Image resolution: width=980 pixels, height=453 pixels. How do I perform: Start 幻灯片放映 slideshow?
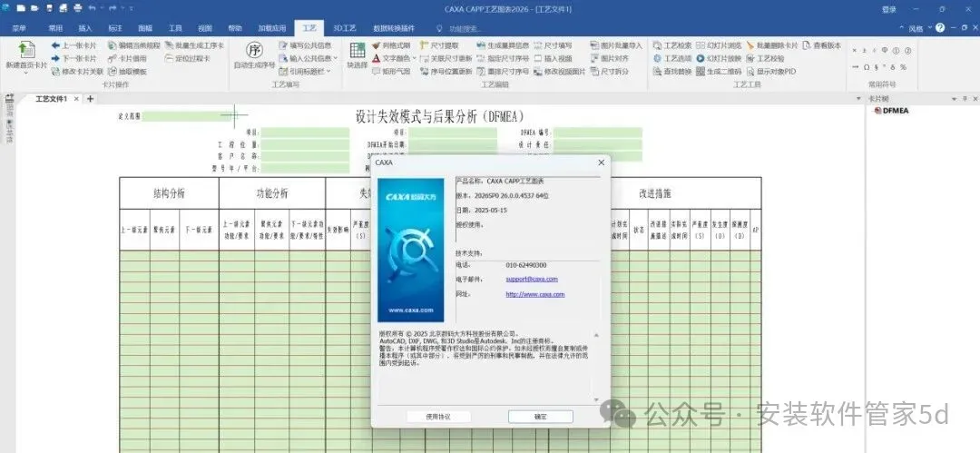tap(719, 58)
